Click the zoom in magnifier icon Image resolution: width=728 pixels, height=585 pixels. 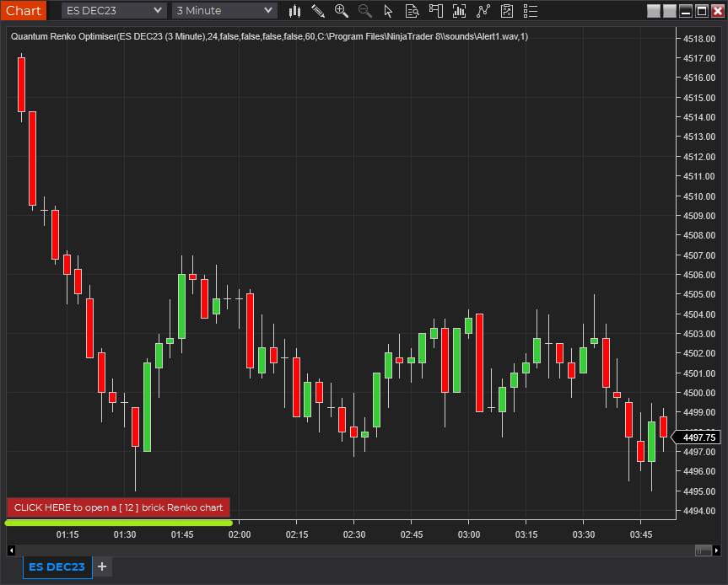[342, 11]
